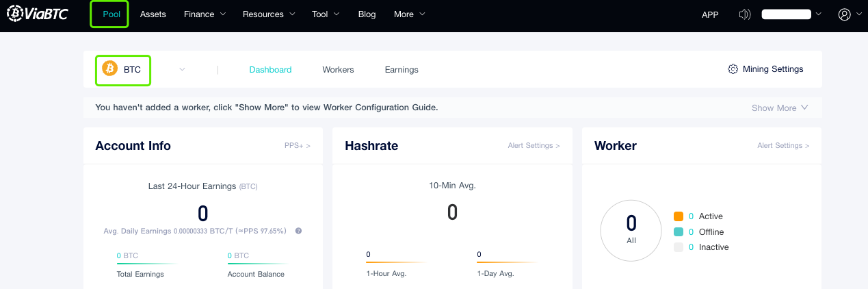
Task: Click the PPS+ link
Action: pos(297,146)
